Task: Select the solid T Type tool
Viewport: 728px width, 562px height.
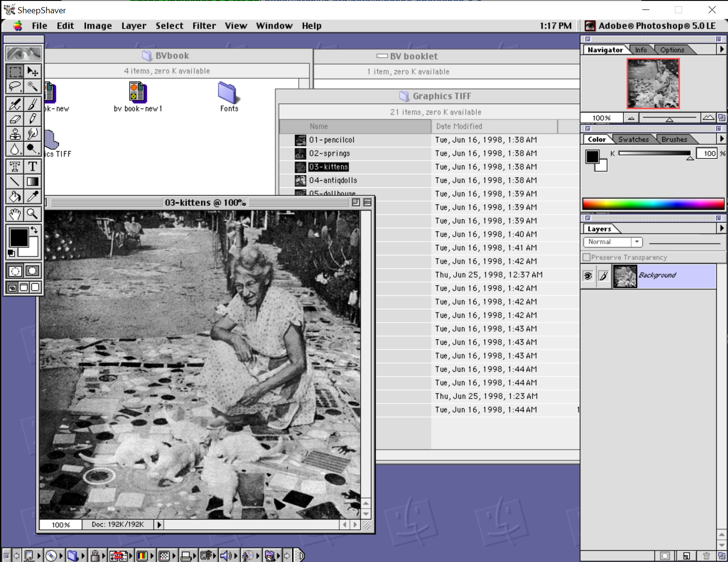Action: [33, 167]
